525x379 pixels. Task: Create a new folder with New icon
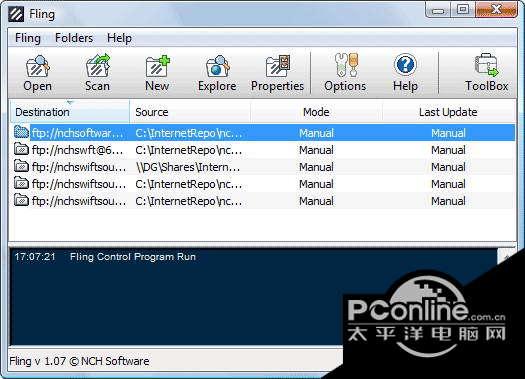click(157, 73)
